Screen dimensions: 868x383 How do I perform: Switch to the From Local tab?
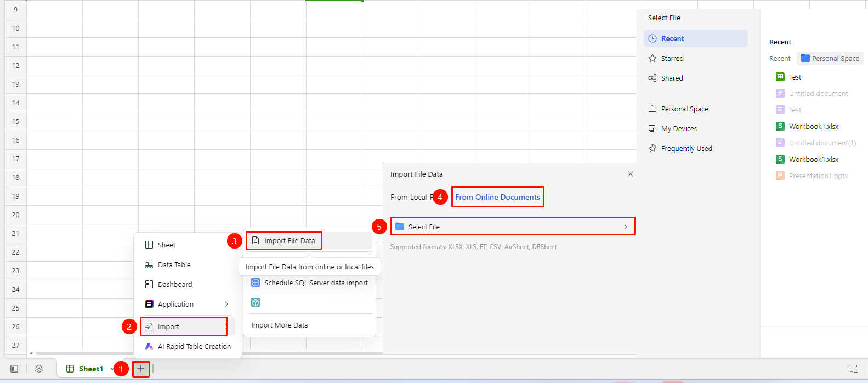tap(412, 197)
